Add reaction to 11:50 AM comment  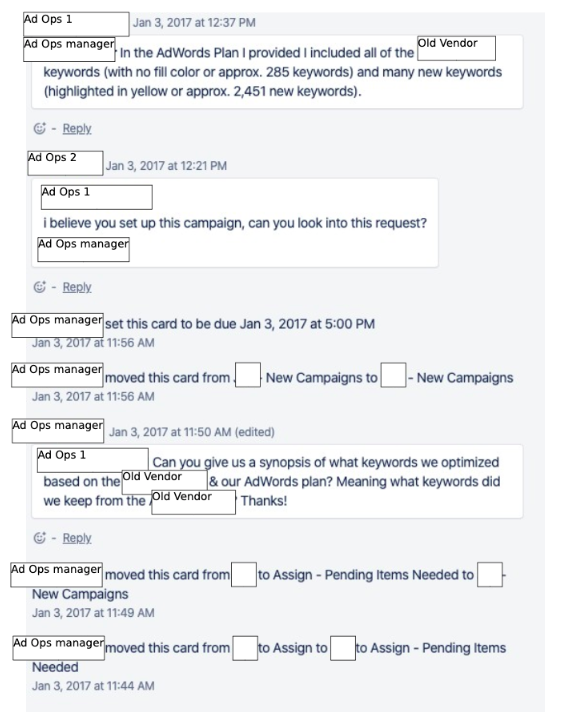[40, 538]
